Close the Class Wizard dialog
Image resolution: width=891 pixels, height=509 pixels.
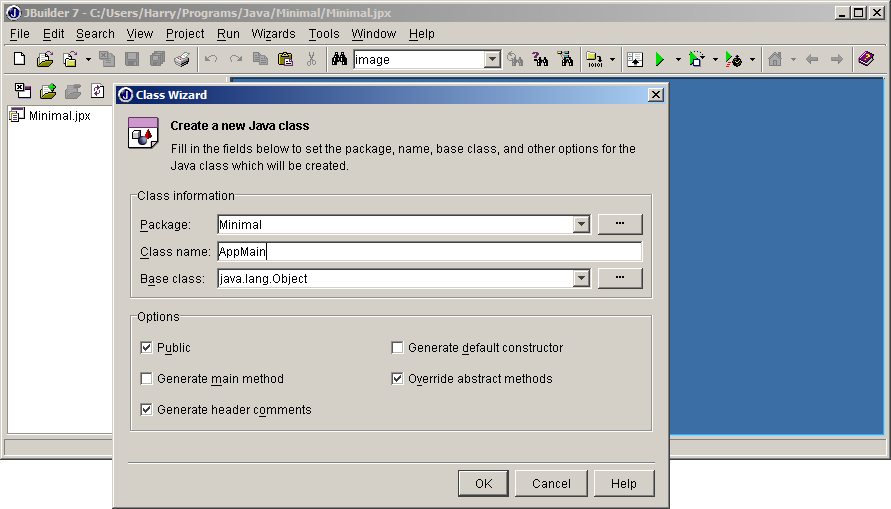(656, 95)
